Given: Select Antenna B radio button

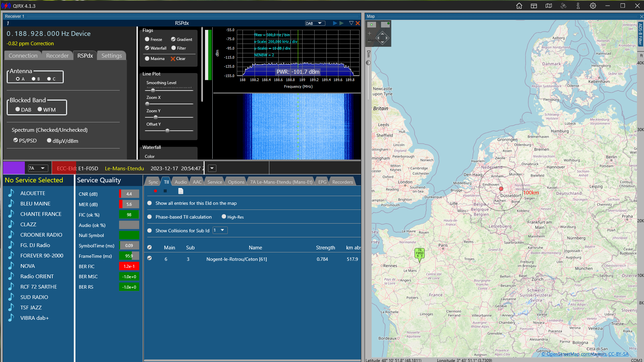Looking at the screenshot, I should 34,79.
